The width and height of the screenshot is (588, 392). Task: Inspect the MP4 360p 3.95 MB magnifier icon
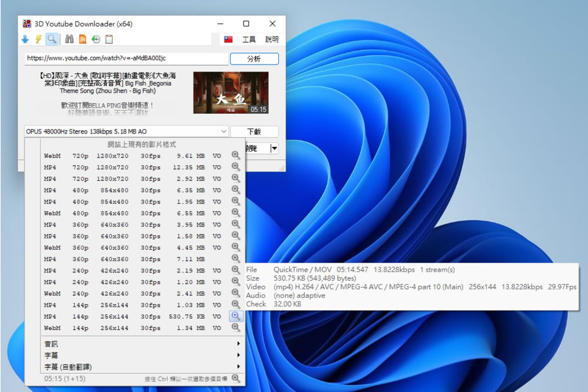pyautogui.click(x=235, y=224)
